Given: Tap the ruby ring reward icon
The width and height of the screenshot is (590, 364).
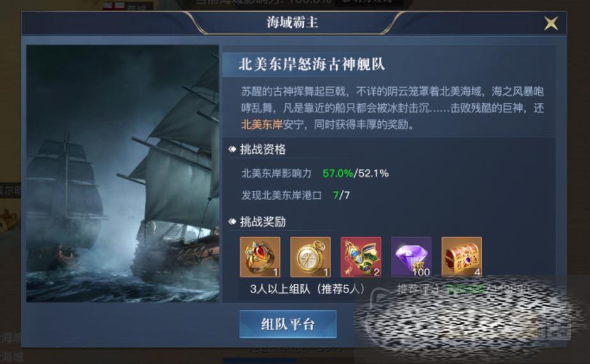Looking at the screenshot, I should point(260,257).
